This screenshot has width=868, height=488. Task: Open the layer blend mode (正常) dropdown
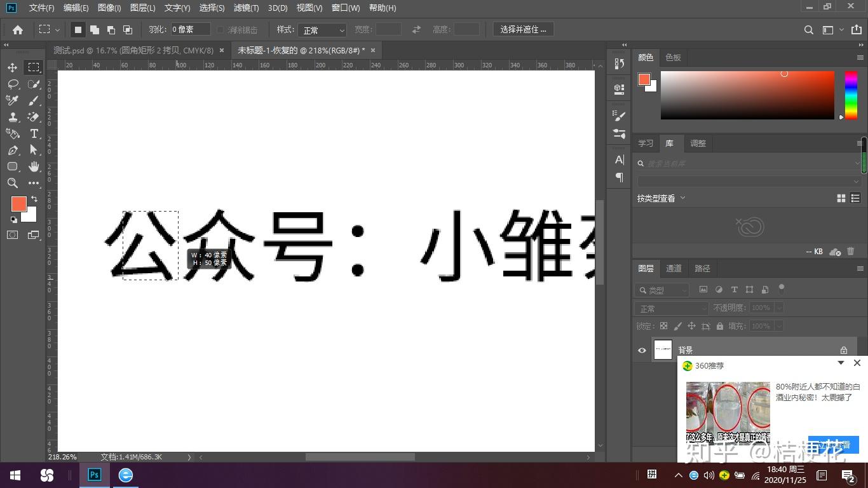(x=671, y=308)
